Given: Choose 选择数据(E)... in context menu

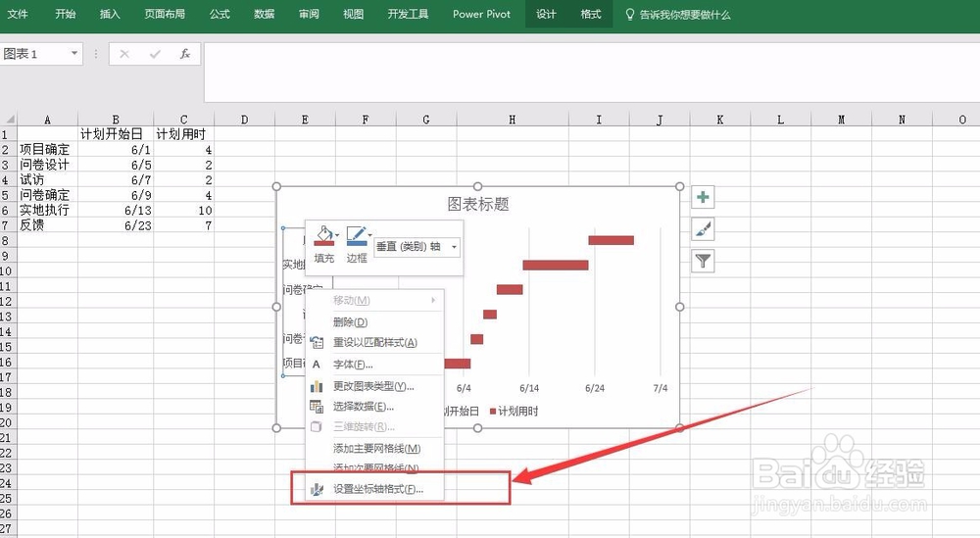Looking at the screenshot, I should coord(374,407).
